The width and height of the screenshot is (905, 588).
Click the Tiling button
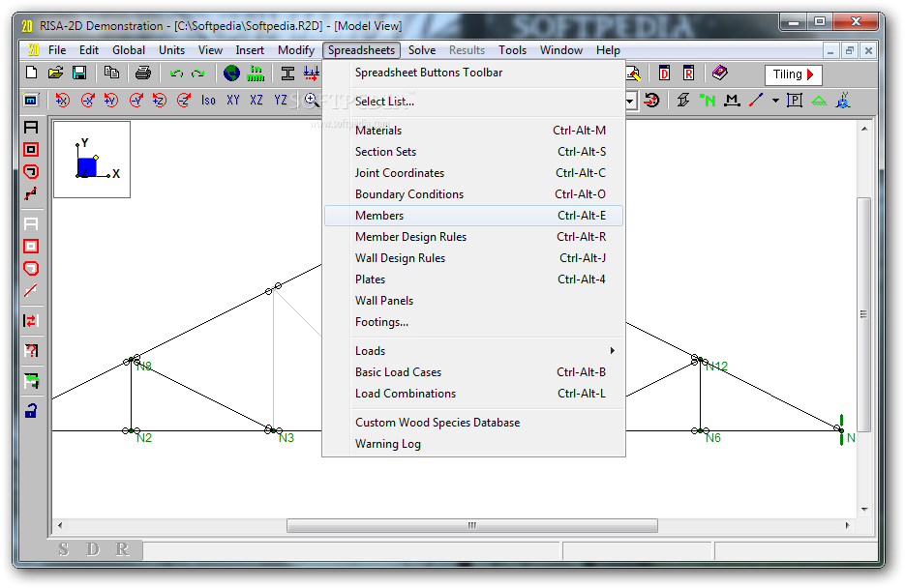tap(793, 74)
